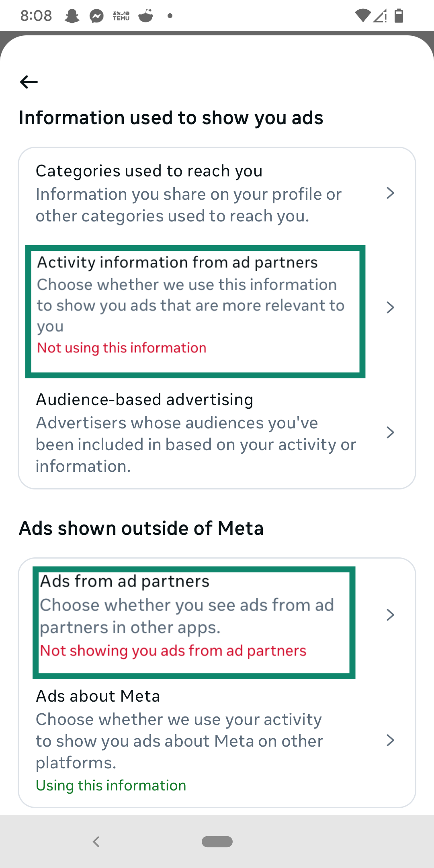Tap chevron next to Ads about Meta
Image resolution: width=434 pixels, height=868 pixels.
(390, 741)
